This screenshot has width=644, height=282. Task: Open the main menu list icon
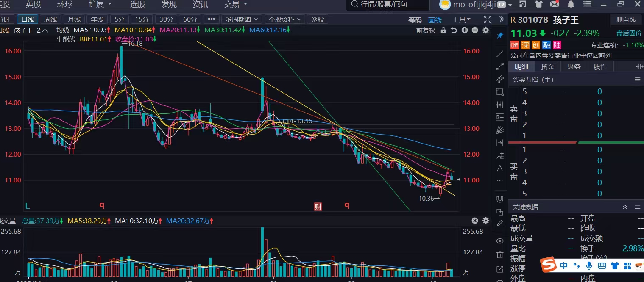pos(587,5)
